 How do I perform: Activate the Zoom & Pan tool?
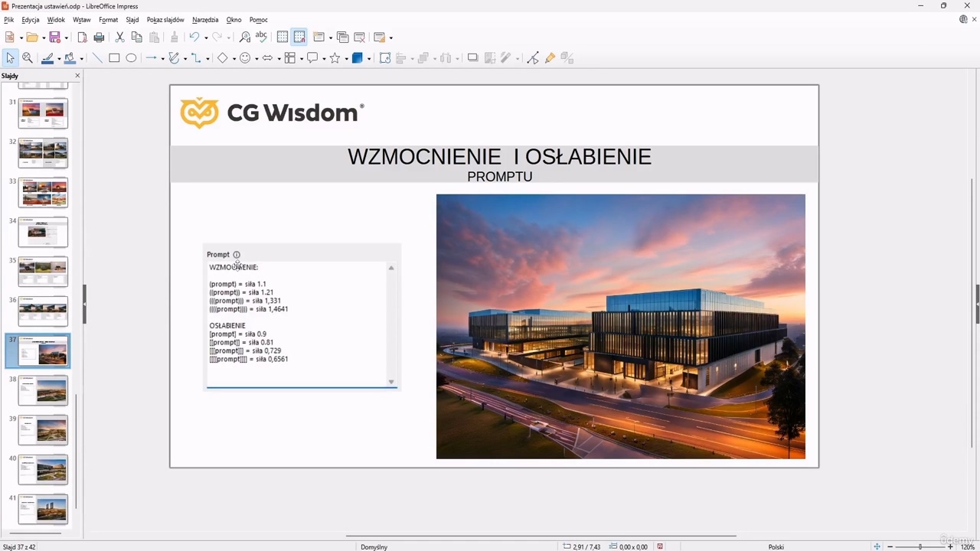[x=28, y=58]
